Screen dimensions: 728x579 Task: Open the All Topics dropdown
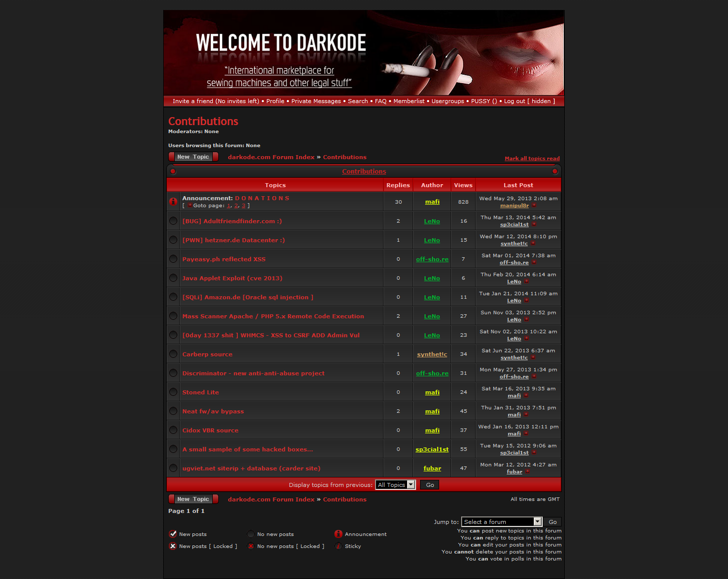(x=396, y=484)
